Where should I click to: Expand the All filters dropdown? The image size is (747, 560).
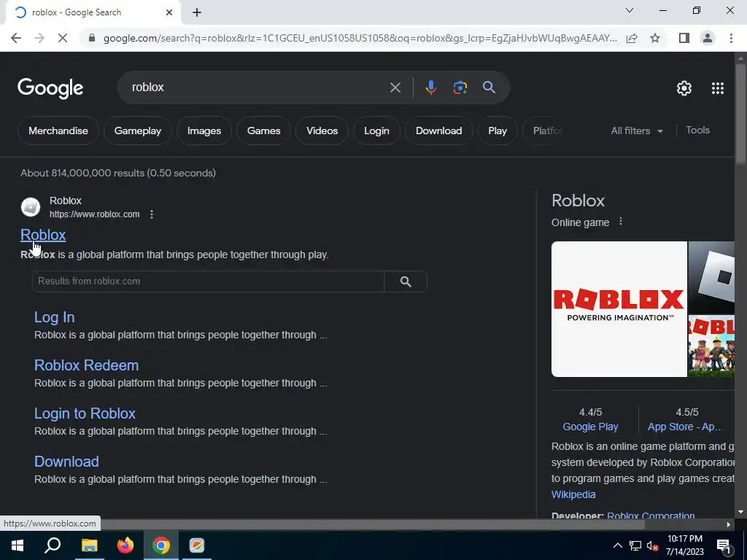(x=636, y=131)
